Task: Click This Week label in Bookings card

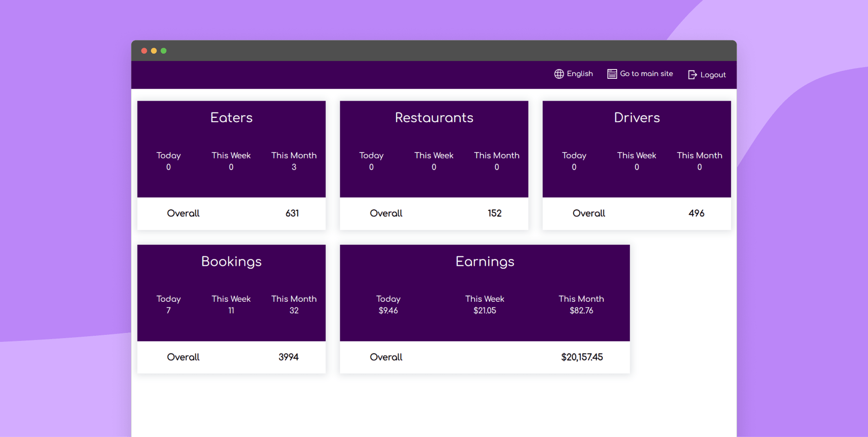Action: coord(231,298)
